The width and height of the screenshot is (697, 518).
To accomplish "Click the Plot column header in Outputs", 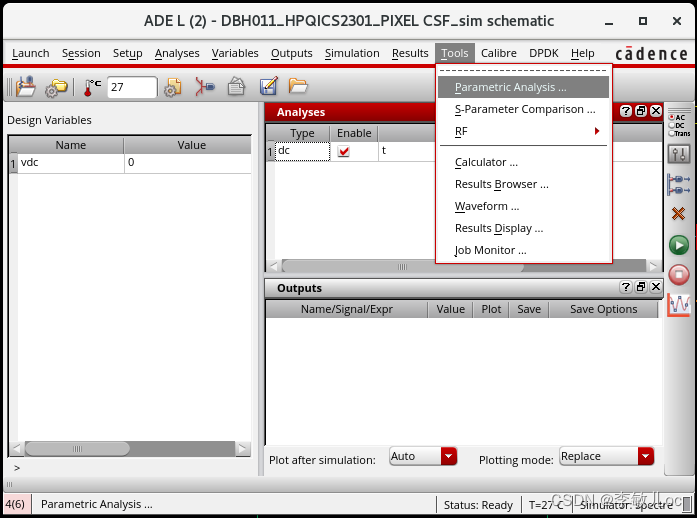I will (491, 309).
